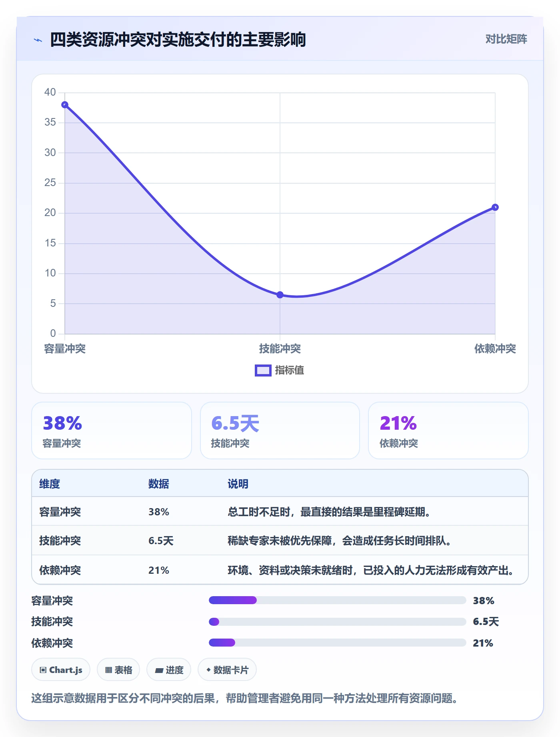Click the description about 里程碑延期
Image resolution: width=560 pixels, height=737 pixels.
(329, 512)
